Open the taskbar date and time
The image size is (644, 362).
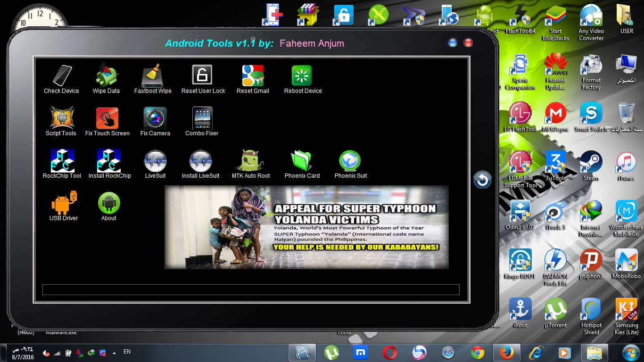pyautogui.click(x=22, y=353)
